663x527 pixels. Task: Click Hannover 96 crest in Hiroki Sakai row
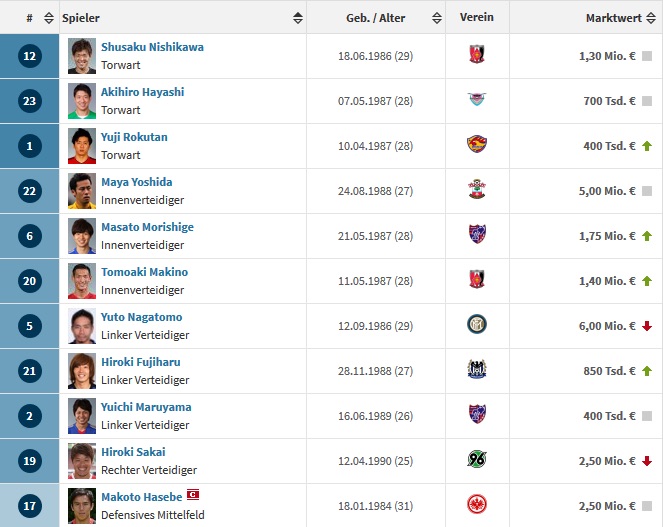[476, 461]
